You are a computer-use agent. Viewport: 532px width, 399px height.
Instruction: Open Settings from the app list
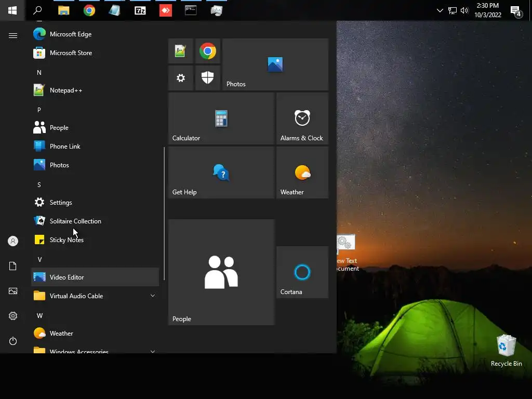coord(95,202)
